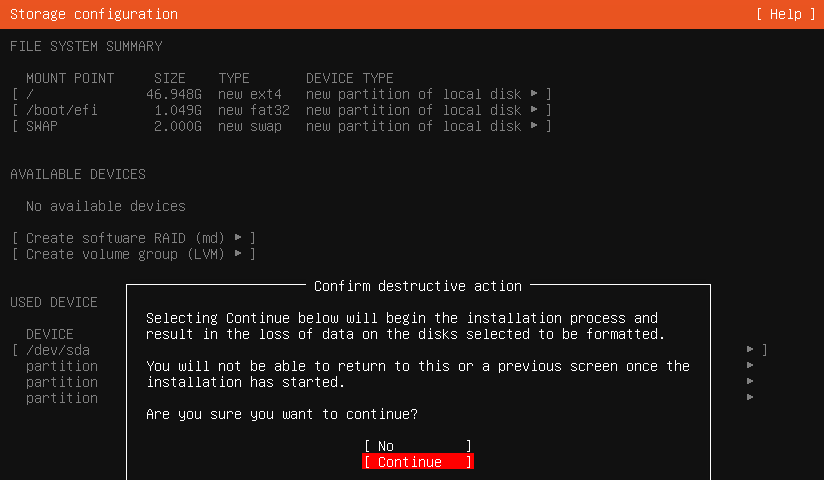The image size is (824, 480).
Task: Open the Help menu in header
Action: click(786, 14)
